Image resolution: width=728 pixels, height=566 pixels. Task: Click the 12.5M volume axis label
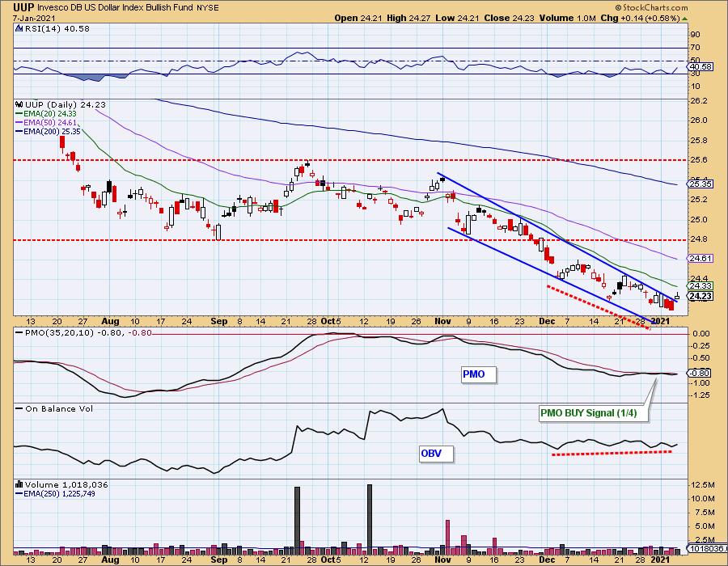[702, 485]
